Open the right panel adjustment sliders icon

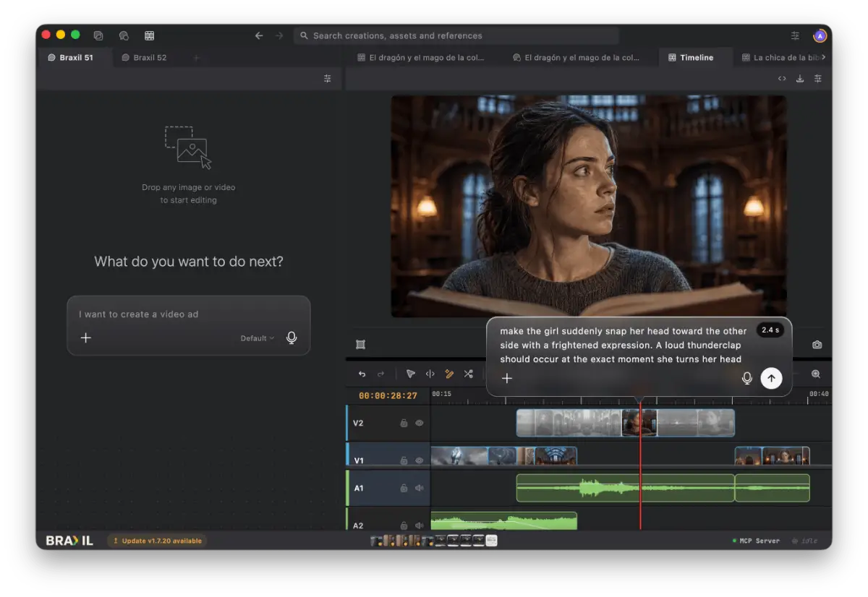click(x=818, y=79)
